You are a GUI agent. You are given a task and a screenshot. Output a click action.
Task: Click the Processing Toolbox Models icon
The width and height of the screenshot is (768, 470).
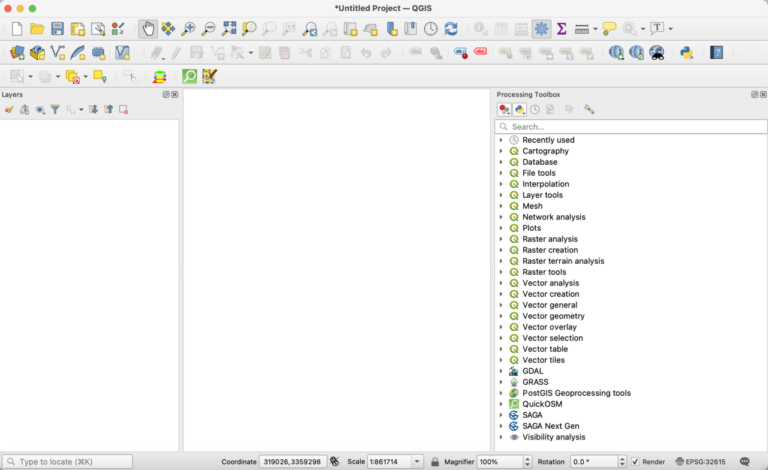(504, 110)
